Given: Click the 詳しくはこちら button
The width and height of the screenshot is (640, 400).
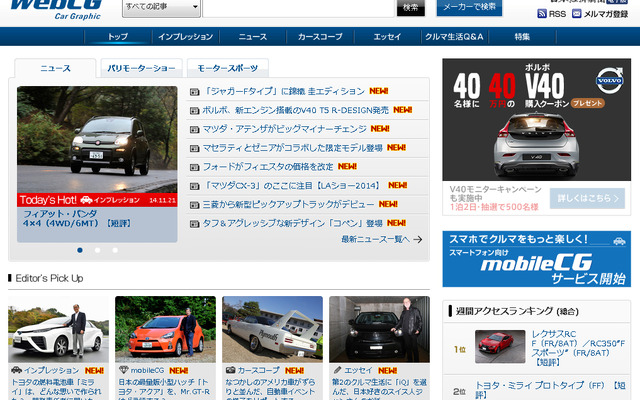Looking at the screenshot, I should point(587,198).
